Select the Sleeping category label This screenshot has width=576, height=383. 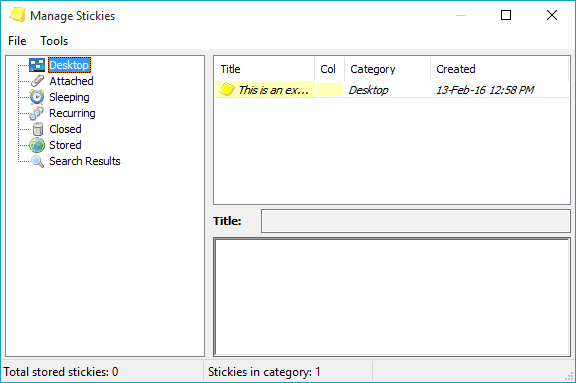point(69,97)
